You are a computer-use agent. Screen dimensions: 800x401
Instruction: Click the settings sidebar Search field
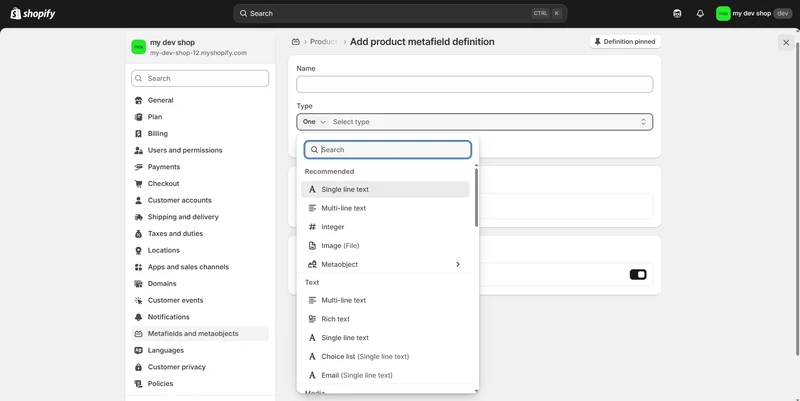pos(200,79)
